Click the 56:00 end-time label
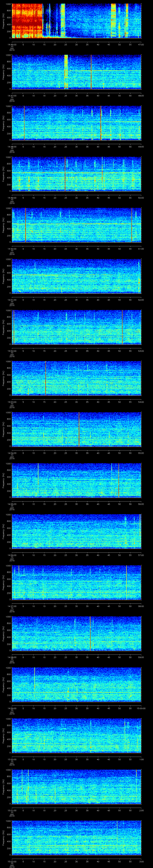Viewport: 153px width, 868px height. (141, 504)
